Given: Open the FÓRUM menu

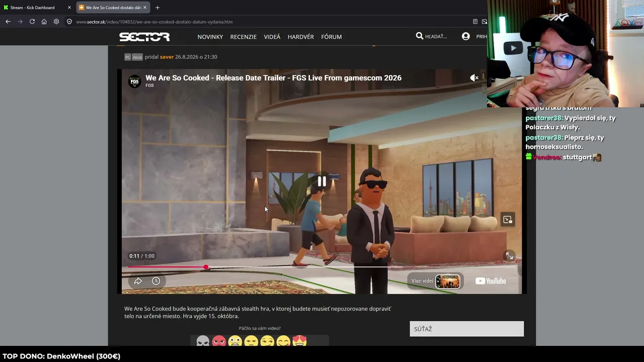Looking at the screenshot, I should pyautogui.click(x=332, y=37).
